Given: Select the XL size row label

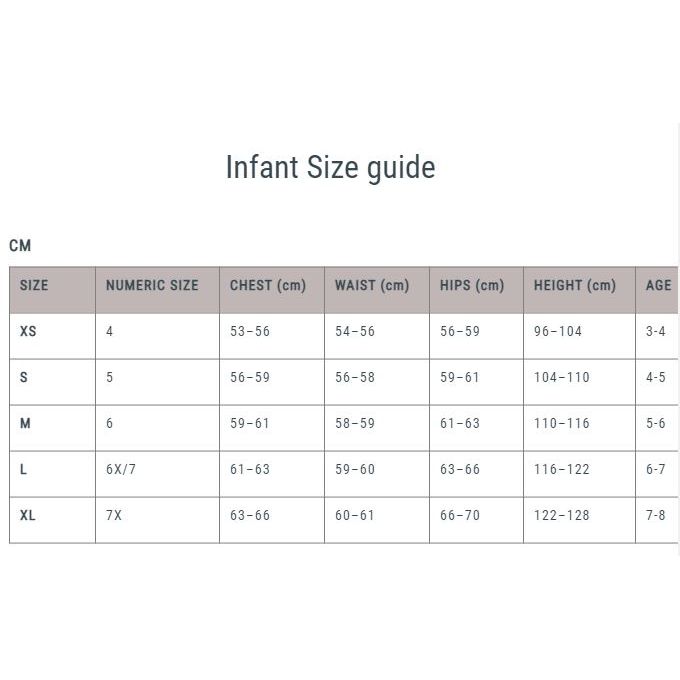Looking at the screenshot, I should [x=28, y=515].
